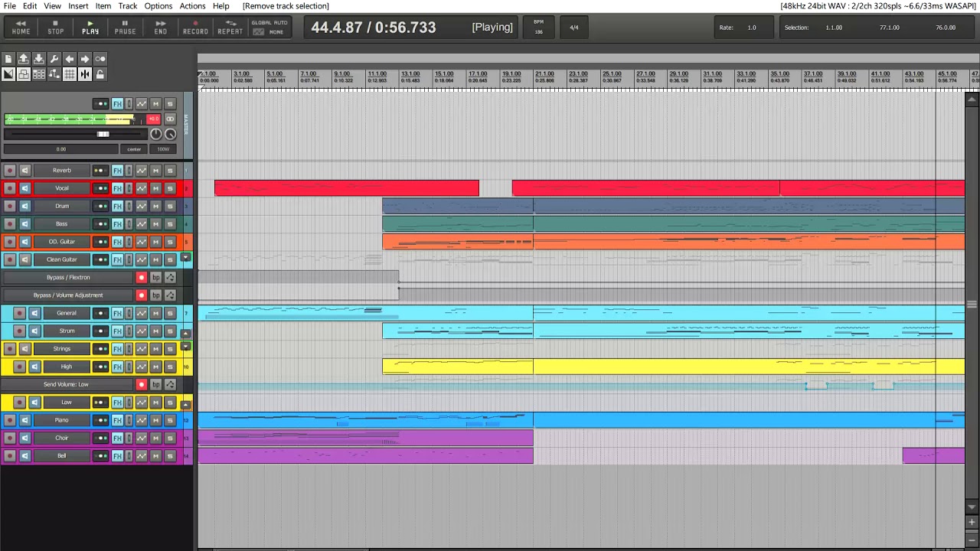Toggle the locking padlock icon
The height and width of the screenshot is (551, 980).
click(x=100, y=74)
